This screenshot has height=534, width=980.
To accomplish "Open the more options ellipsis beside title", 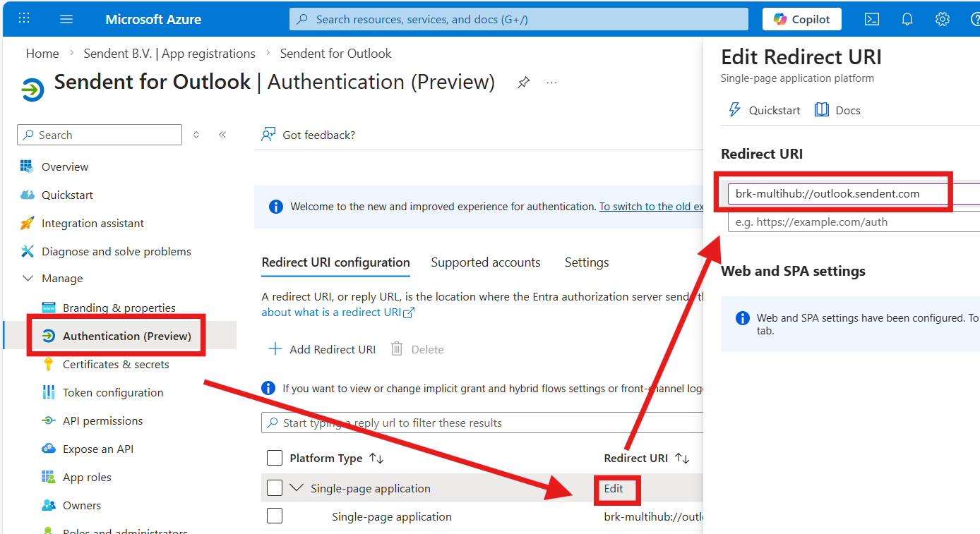I will 552,83.
